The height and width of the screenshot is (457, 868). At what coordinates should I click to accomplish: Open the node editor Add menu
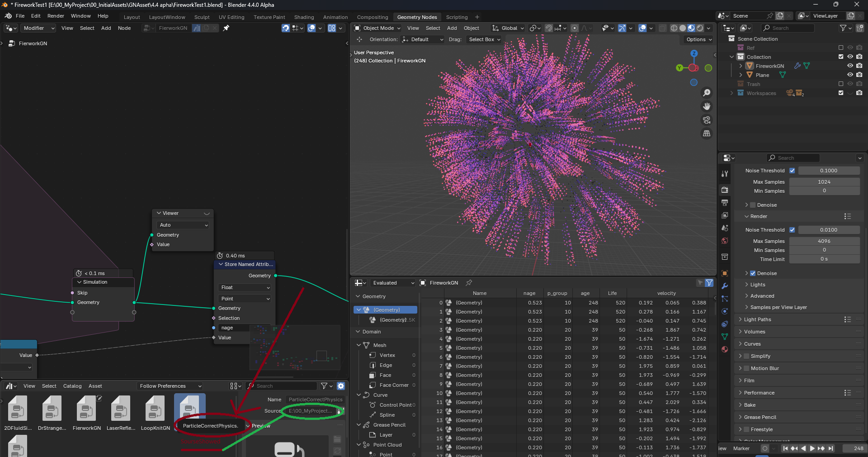tap(106, 28)
